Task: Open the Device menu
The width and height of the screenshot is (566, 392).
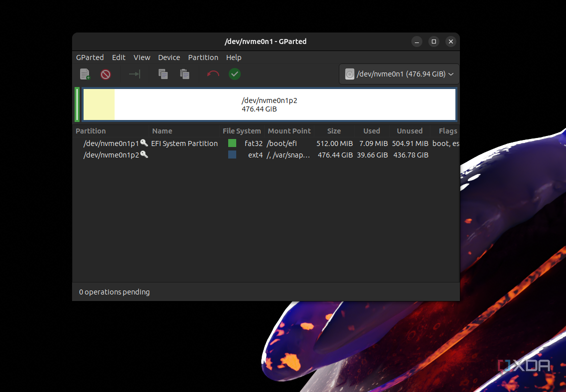Action: pos(169,57)
